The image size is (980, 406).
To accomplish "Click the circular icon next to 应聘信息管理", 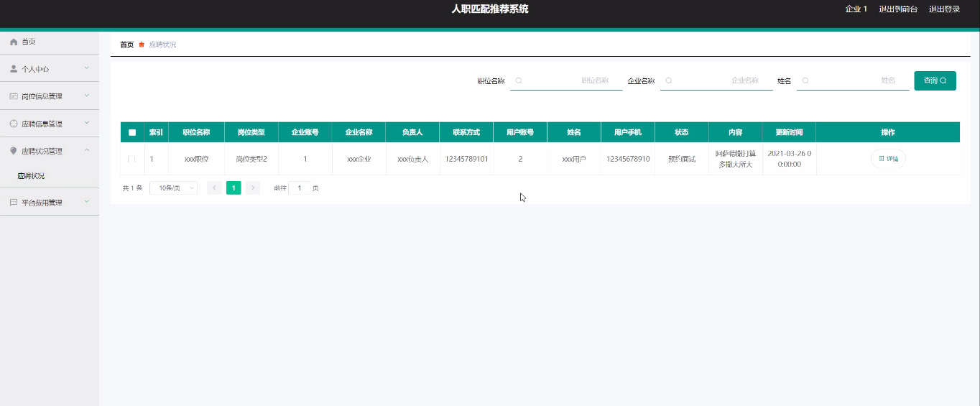I will (14, 124).
